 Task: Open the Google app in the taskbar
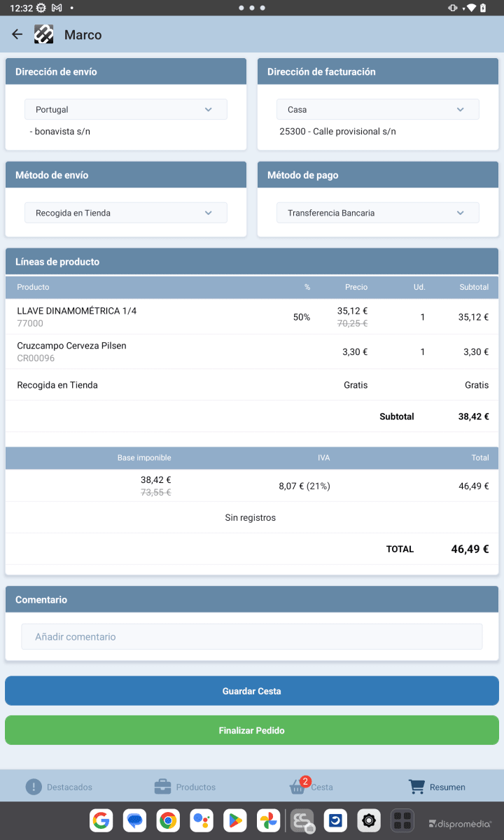click(x=101, y=820)
